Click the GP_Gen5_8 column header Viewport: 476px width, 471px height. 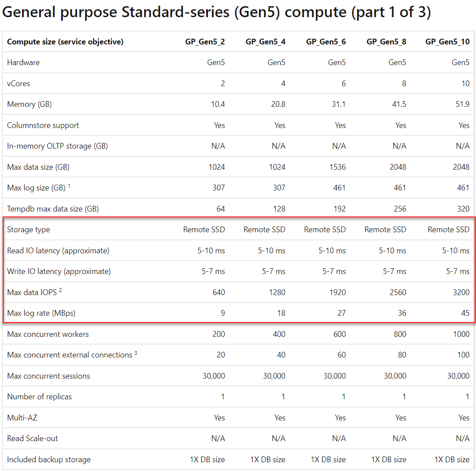(386, 42)
